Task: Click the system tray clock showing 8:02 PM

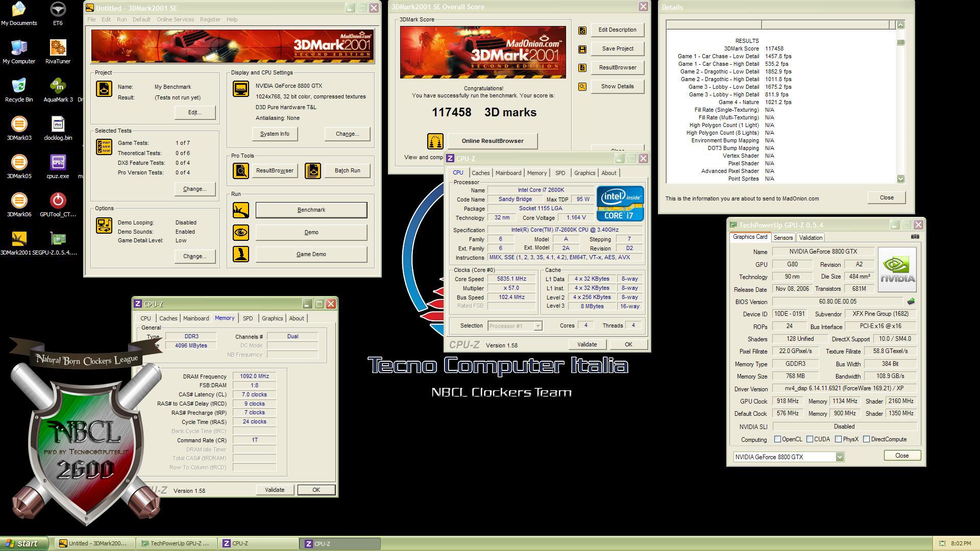Action: 961,543
